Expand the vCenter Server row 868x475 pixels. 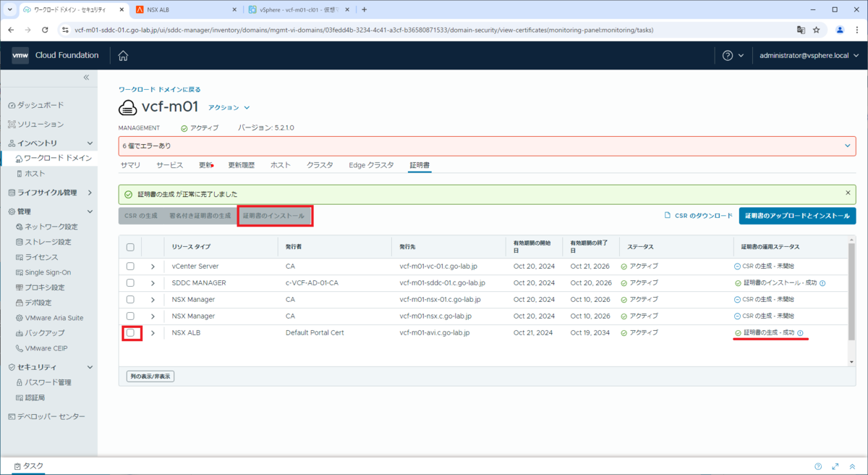pyautogui.click(x=153, y=266)
